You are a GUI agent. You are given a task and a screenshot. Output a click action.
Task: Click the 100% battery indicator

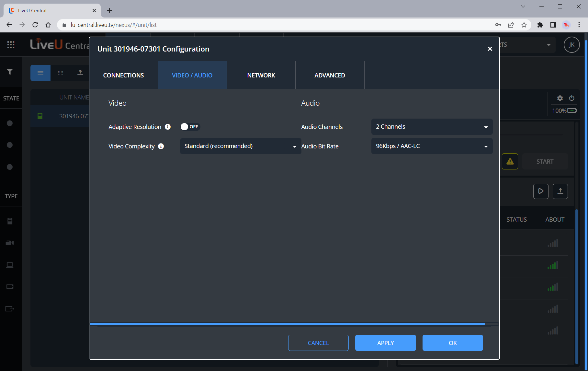point(564,110)
